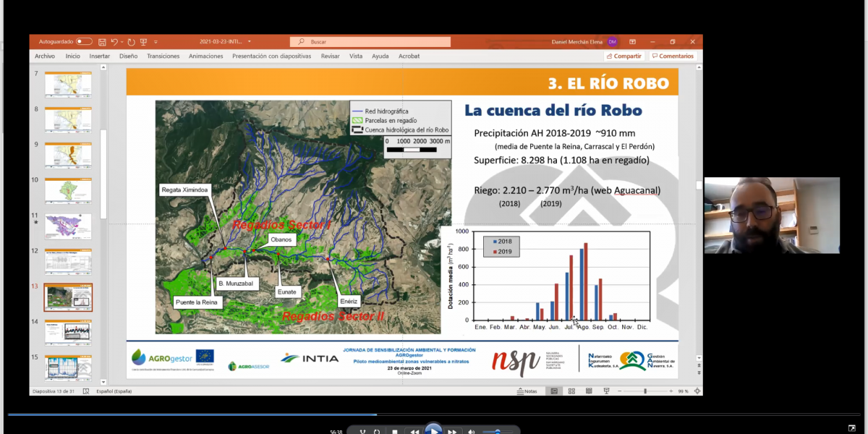Switch to Normal view icon

point(554,391)
